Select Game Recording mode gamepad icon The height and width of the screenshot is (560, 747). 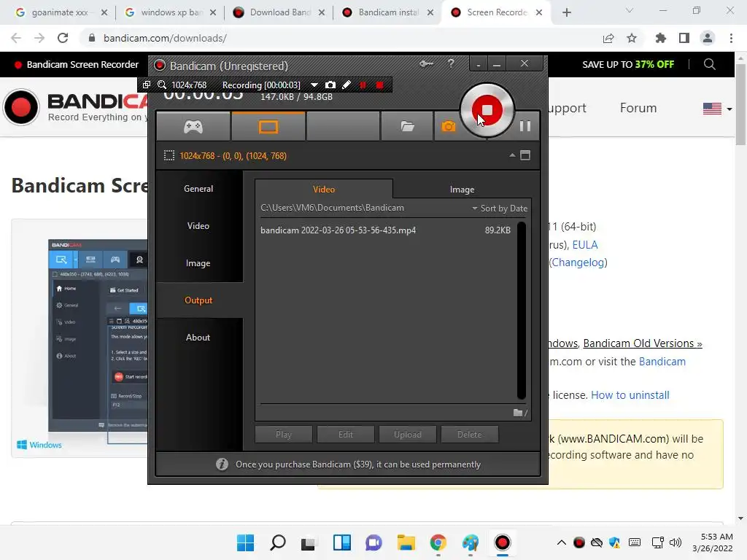pos(193,127)
